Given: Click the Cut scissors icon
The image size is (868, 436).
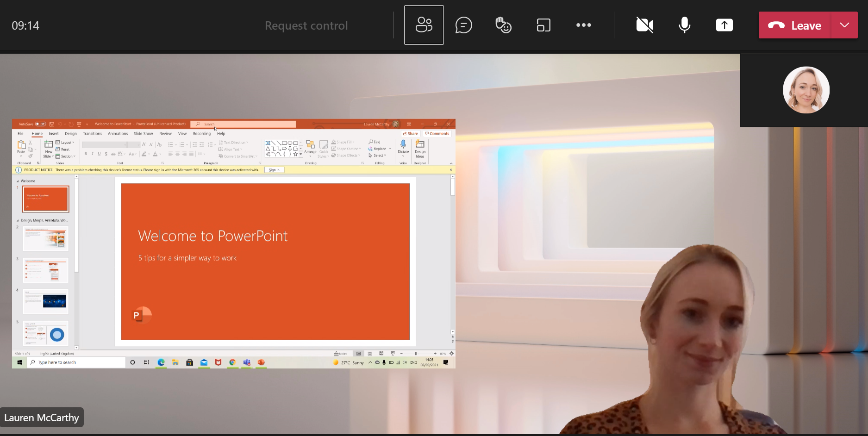Looking at the screenshot, I should tap(31, 143).
